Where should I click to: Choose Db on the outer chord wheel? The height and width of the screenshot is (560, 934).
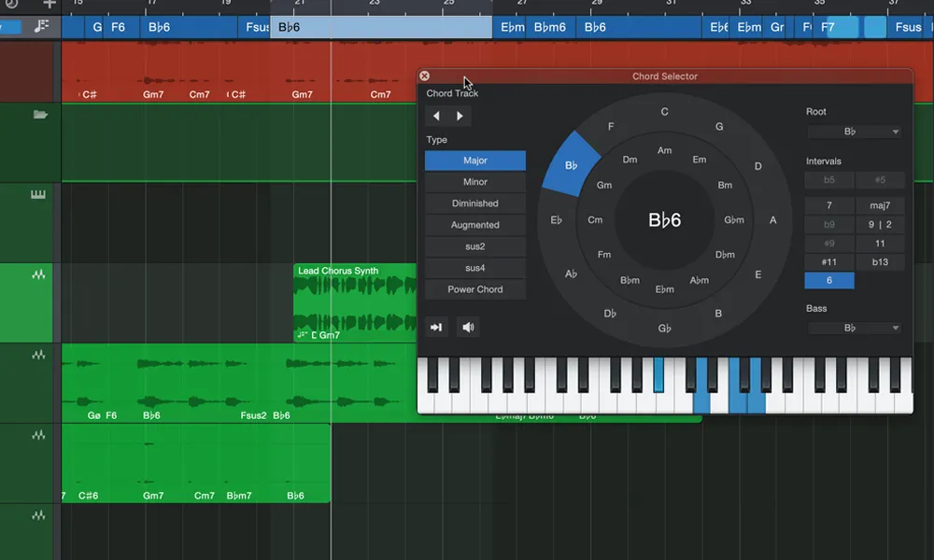[x=610, y=313]
